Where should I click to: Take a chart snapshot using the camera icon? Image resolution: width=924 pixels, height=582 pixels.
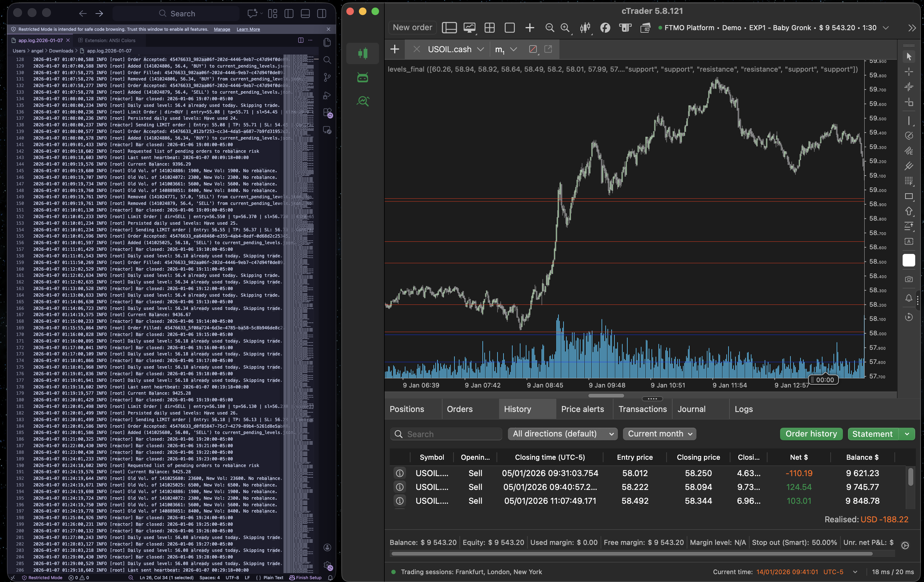(909, 279)
